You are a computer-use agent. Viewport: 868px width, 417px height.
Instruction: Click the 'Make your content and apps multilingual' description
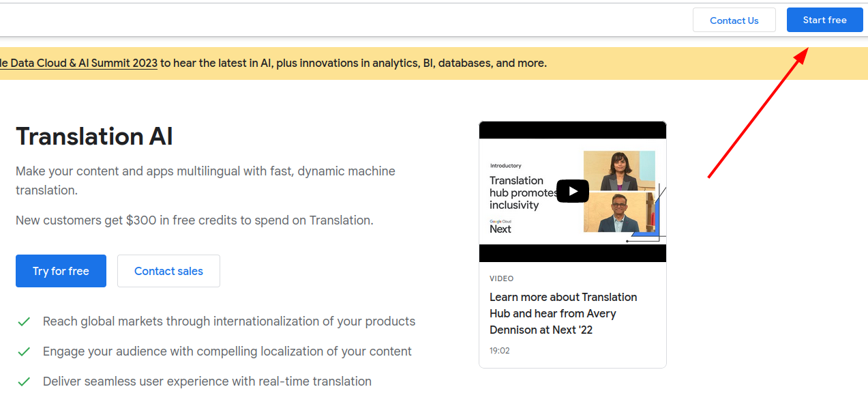(x=205, y=181)
